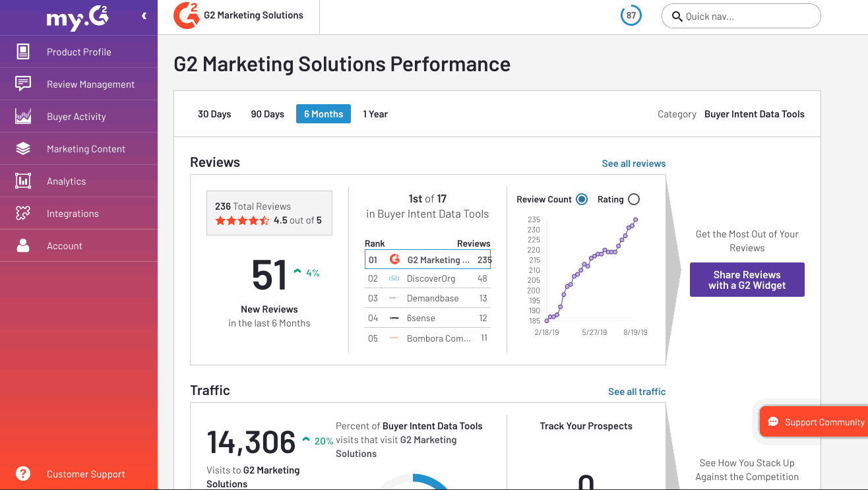Select the 90 Days time range
Viewport: 868px width, 490px height.
click(x=267, y=114)
